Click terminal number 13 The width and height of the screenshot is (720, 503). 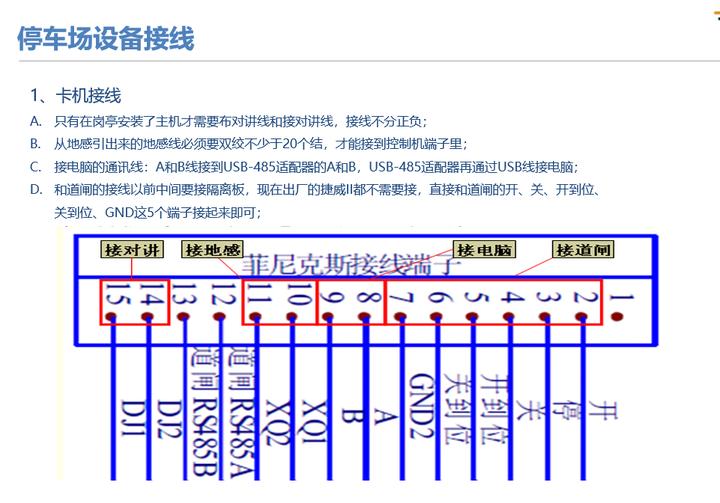point(185,294)
